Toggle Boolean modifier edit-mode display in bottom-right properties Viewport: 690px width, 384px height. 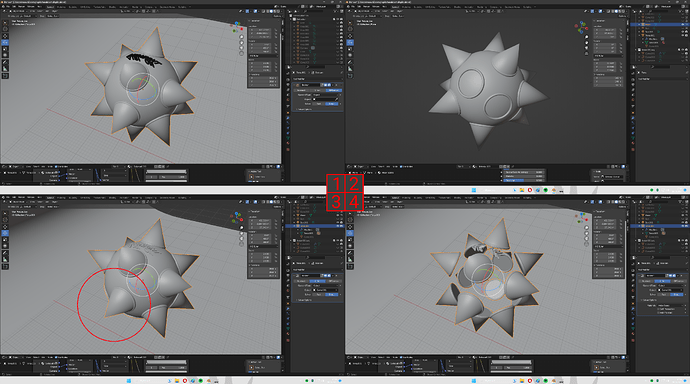click(667, 275)
